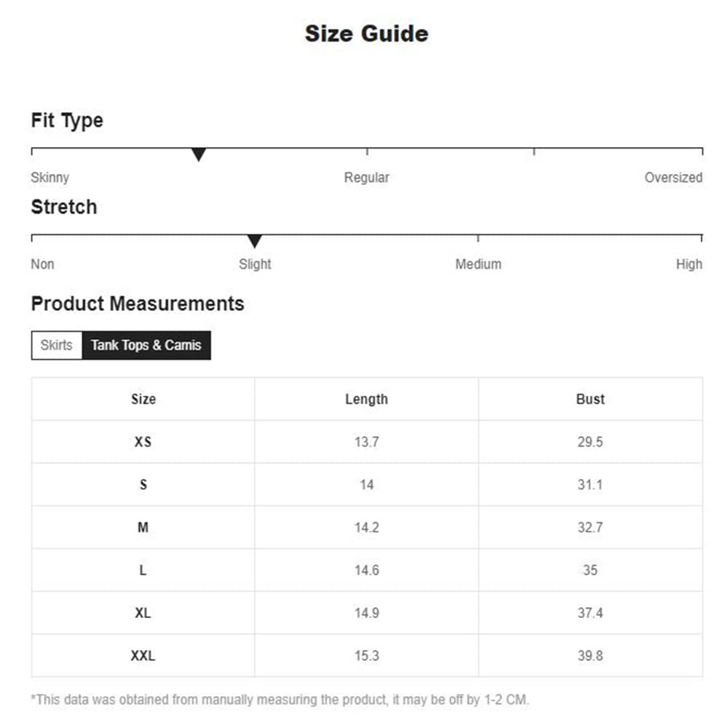Click the Medium stretch label

point(478,264)
